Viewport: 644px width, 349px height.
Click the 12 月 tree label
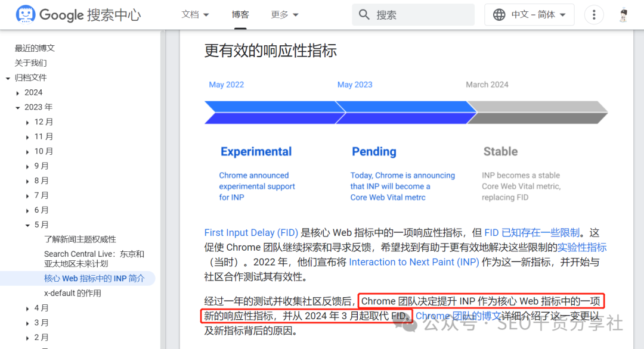pyautogui.click(x=44, y=122)
